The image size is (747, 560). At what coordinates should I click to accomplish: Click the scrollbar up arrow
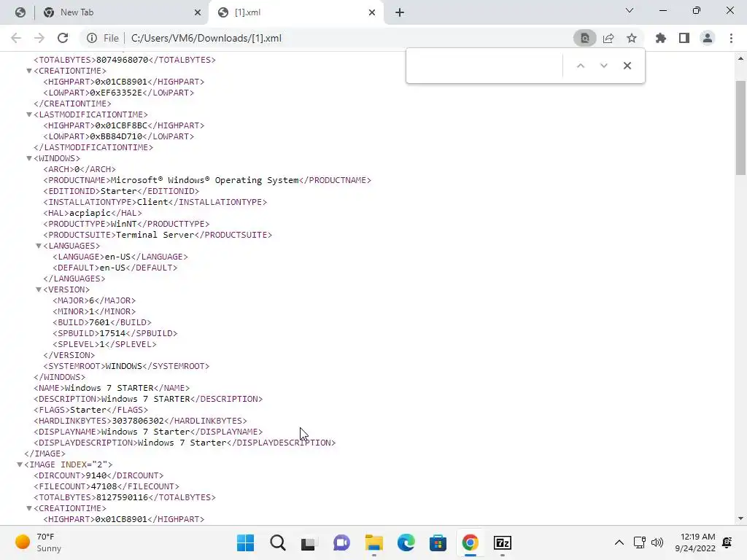coord(740,58)
